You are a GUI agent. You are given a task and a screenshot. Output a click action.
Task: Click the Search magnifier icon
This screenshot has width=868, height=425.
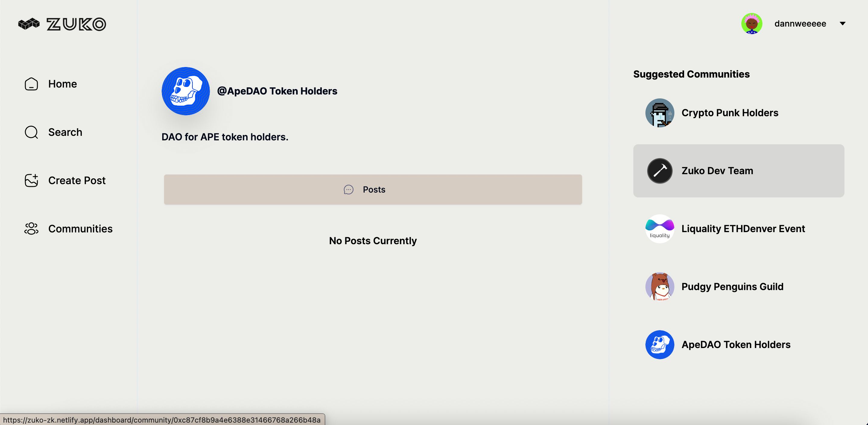click(31, 132)
